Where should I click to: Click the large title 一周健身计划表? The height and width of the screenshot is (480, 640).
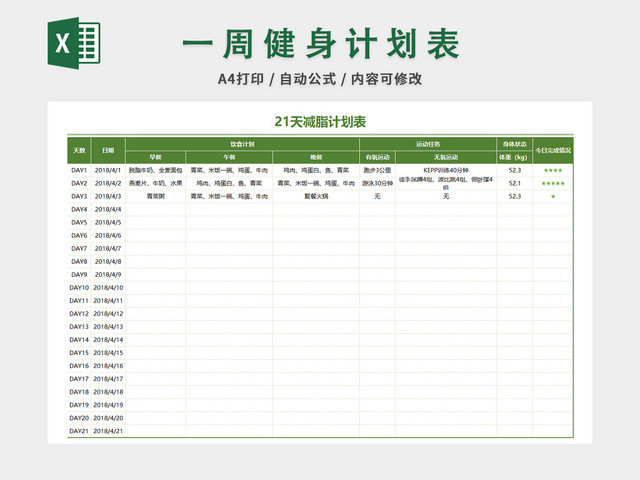(321, 44)
